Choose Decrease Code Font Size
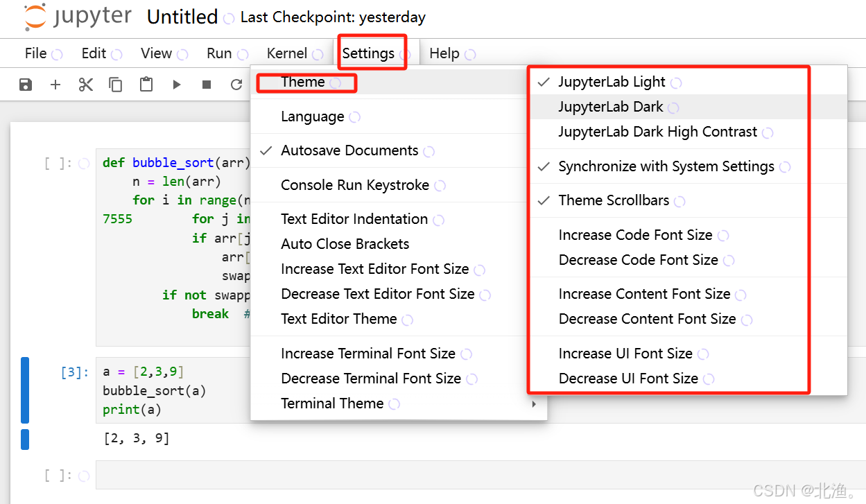This screenshot has height=504, width=866. (x=689, y=260)
